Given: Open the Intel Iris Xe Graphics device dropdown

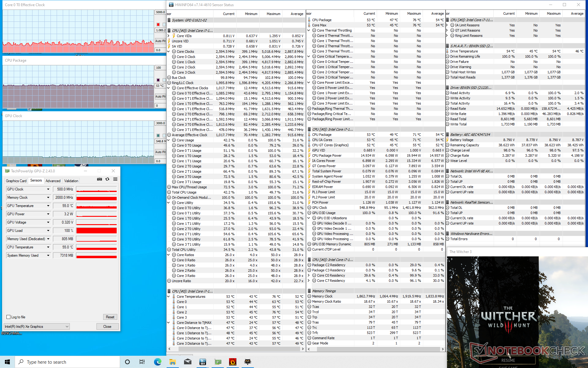Looking at the screenshot, I should click(37, 327).
